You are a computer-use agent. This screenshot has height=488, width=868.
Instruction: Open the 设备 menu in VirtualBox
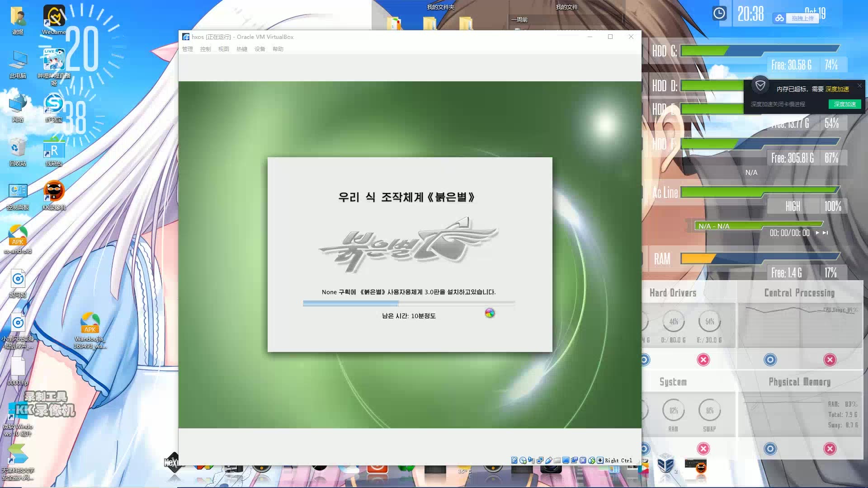(259, 49)
